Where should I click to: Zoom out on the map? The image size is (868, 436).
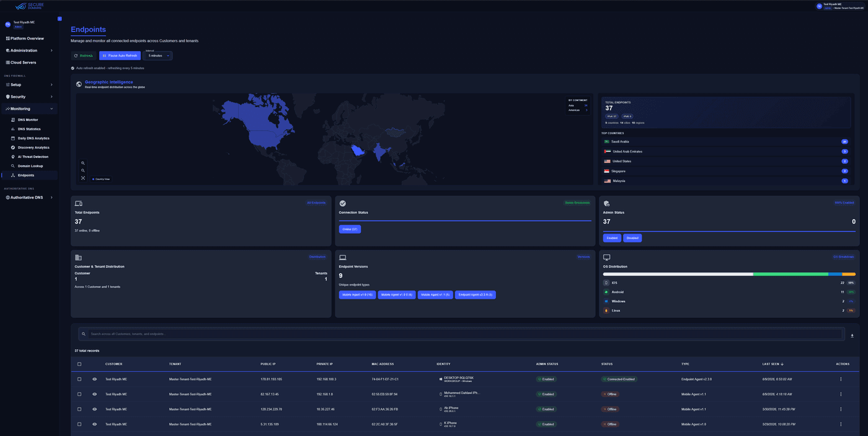pos(83,171)
